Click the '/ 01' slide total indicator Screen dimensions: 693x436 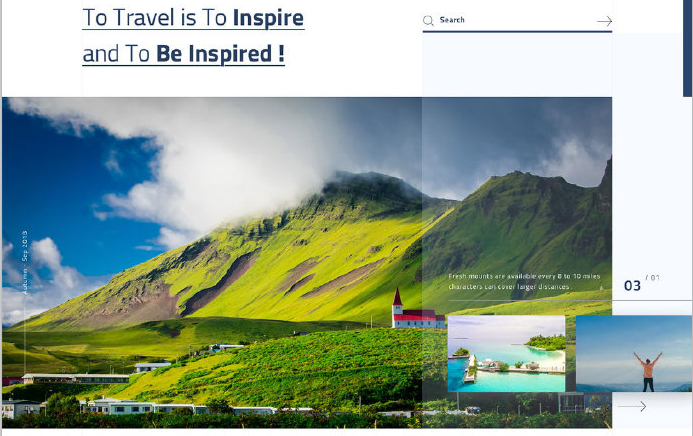click(x=652, y=277)
